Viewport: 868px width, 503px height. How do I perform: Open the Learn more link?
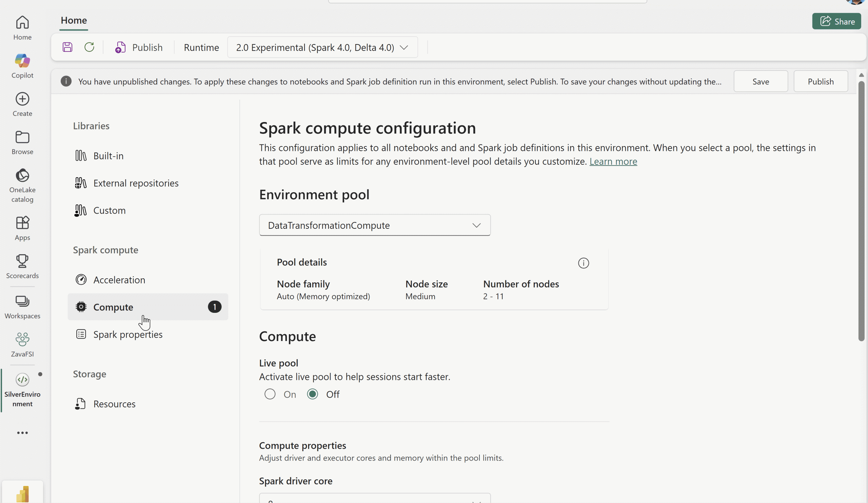coord(613,161)
